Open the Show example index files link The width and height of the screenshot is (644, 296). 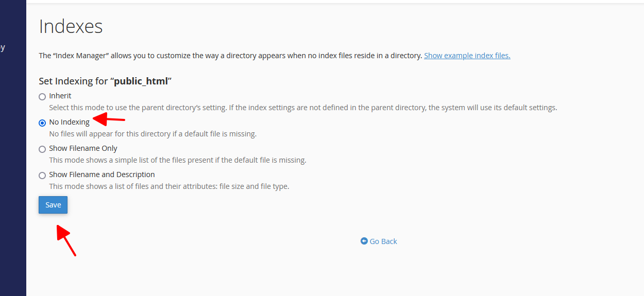(467, 56)
